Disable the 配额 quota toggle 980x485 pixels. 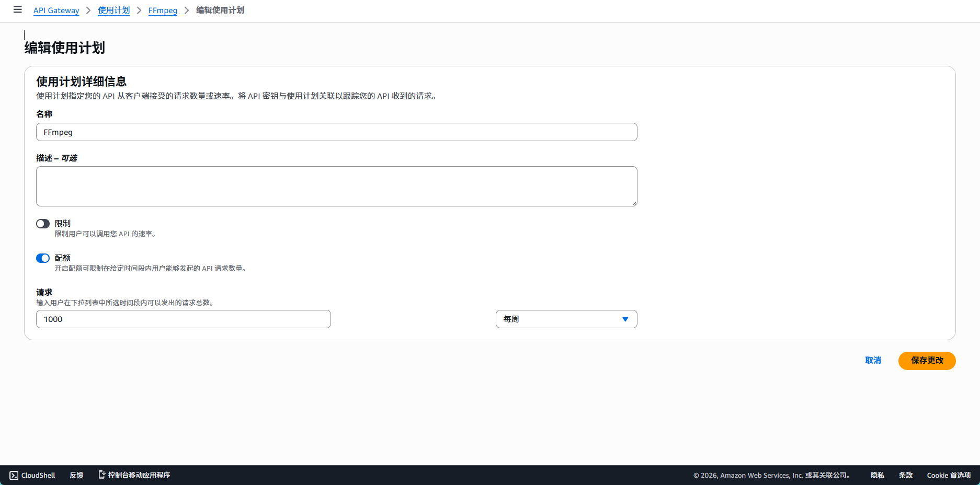coord(43,258)
